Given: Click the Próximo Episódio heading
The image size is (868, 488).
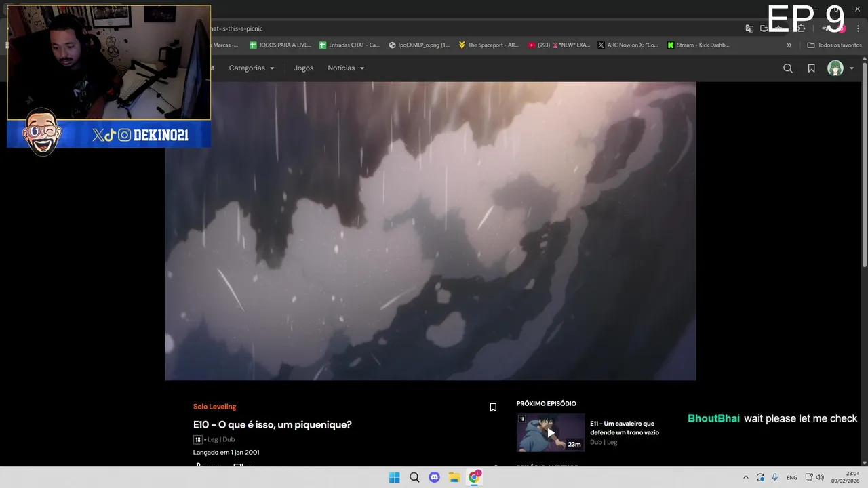Looking at the screenshot, I should [546, 404].
